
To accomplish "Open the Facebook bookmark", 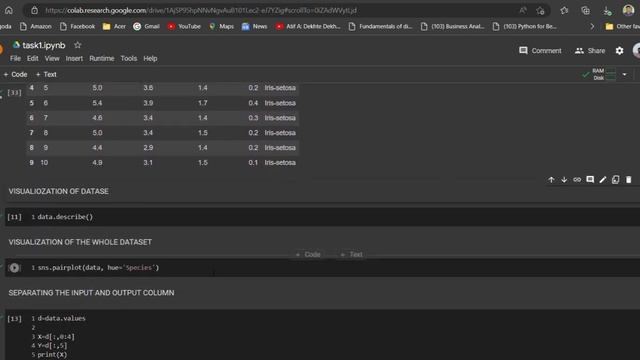I will click(x=77, y=27).
